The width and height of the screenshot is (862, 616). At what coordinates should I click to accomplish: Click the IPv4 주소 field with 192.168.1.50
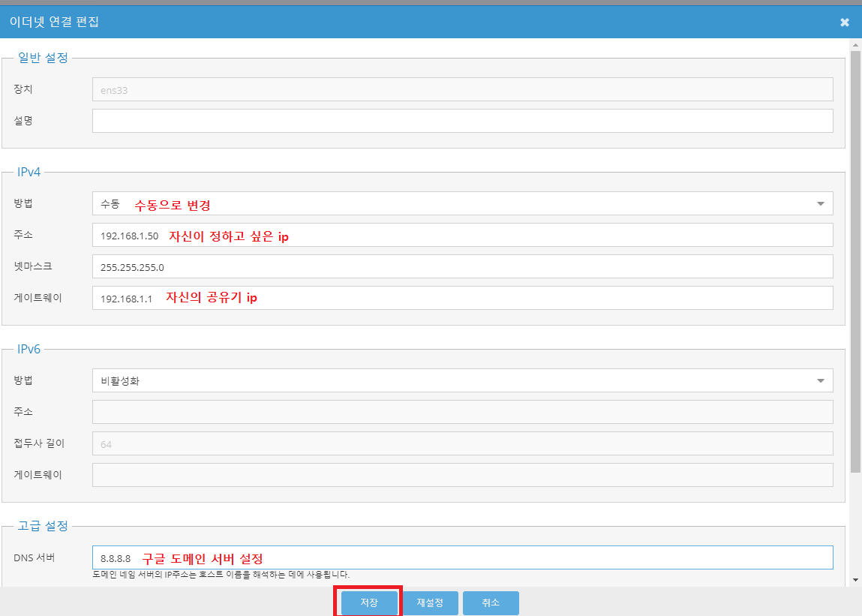[x=462, y=235]
